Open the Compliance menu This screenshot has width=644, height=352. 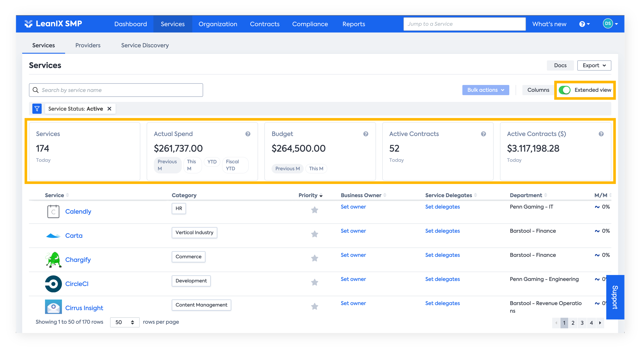tap(310, 24)
